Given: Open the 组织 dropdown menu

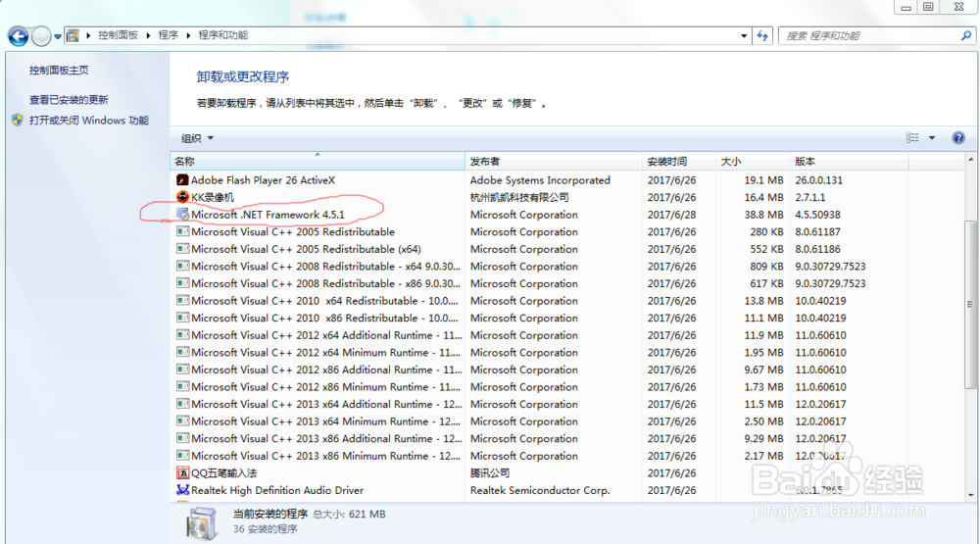Looking at the screenshot, I should pyautogui.click(x=198, y=138).
